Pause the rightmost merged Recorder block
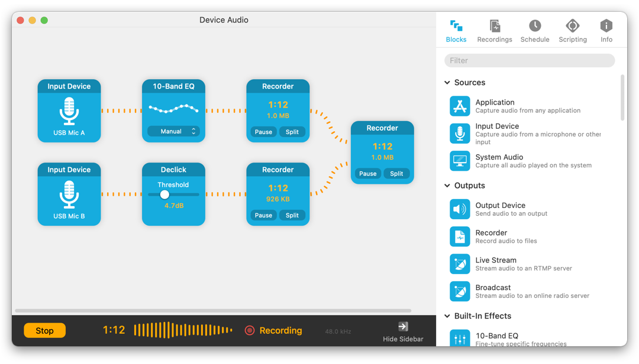Image resolution: width=639 pixels, height=364 pixels. 367,174
